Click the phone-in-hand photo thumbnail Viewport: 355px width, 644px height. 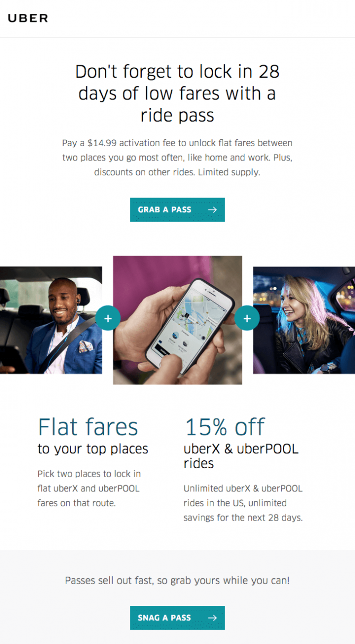coord(177,319)
